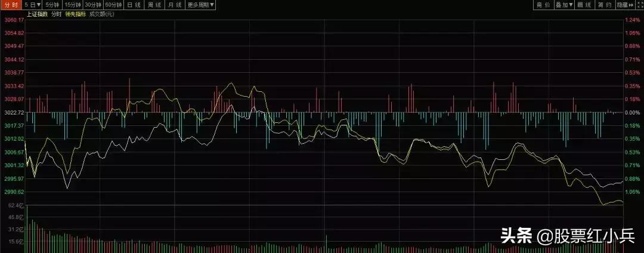Screen dimensions: 644x253
Task: Click the 上证指数 index label
Action: tap(37, 14)
